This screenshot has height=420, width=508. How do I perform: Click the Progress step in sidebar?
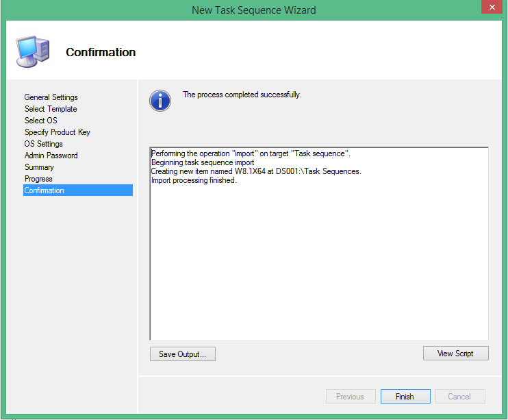click(38, 179)
